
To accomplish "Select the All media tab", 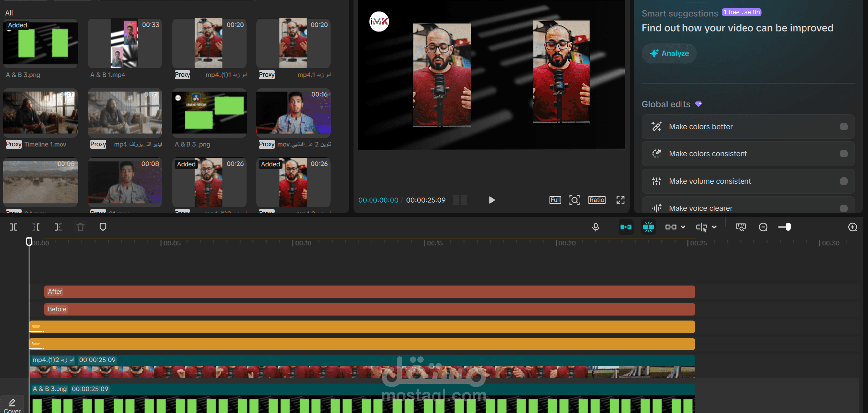I will 9,13.
